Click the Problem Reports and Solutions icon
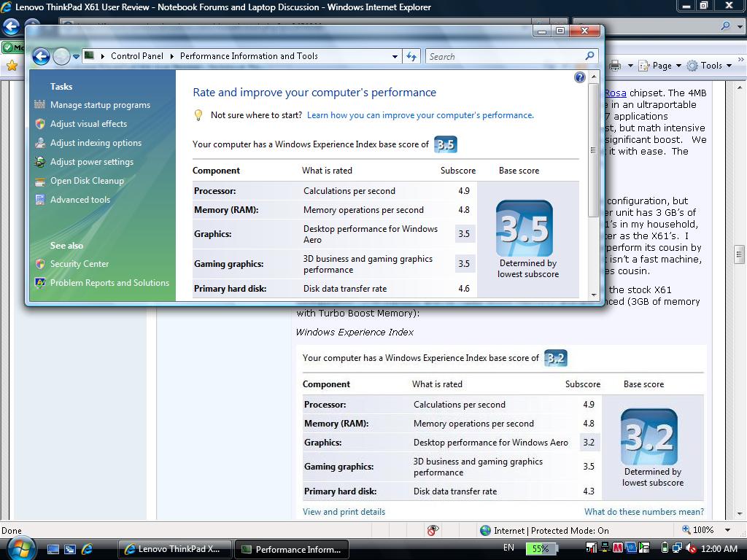 [x=40, y=283]
